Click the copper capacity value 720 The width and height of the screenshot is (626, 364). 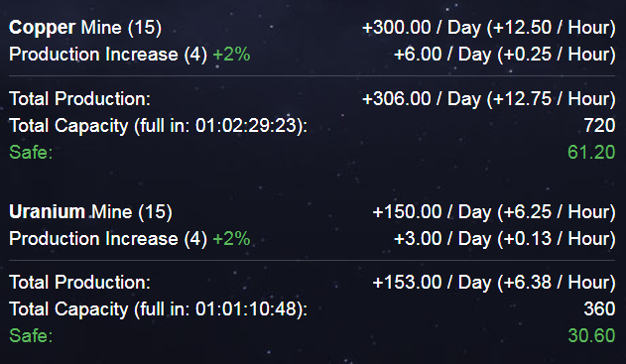599,126
